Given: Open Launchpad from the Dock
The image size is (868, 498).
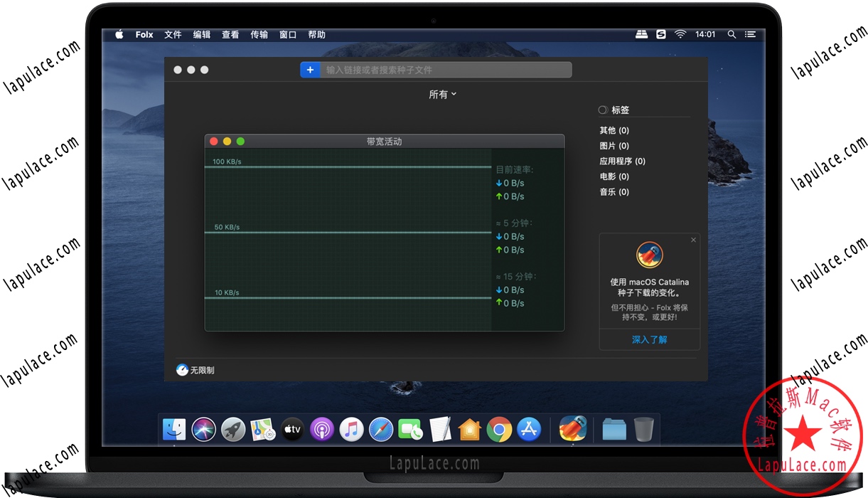Looking at the screenshot, I should click(x=233, y=429).
